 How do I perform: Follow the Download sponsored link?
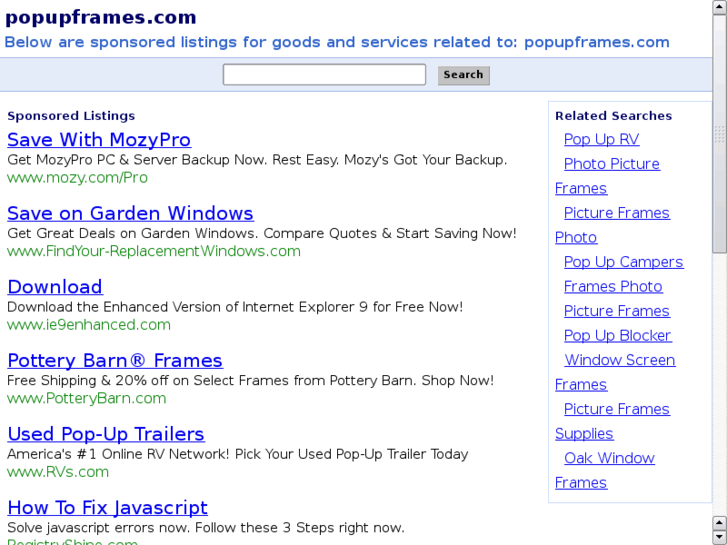click(55, 287)
